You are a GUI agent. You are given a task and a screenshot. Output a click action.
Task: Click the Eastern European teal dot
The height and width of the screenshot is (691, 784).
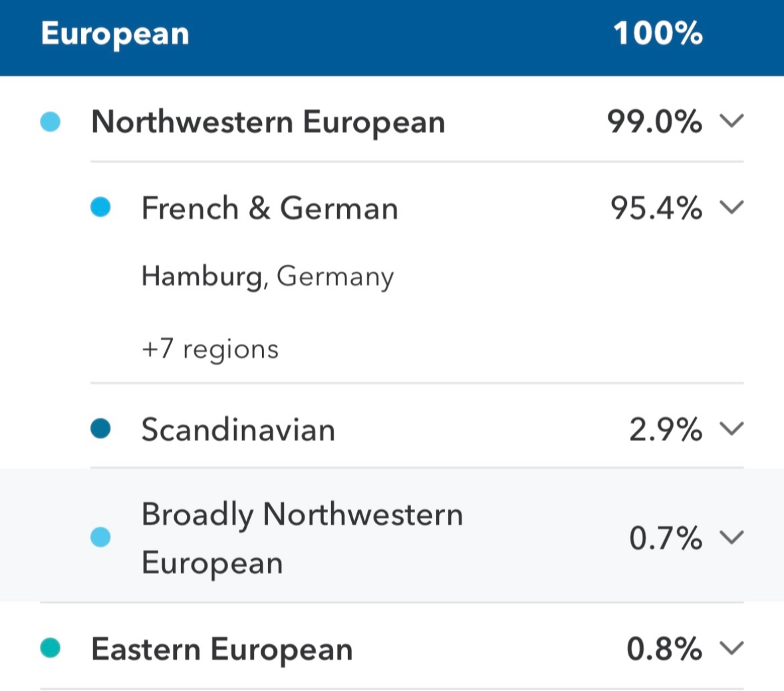click(51, 648)
